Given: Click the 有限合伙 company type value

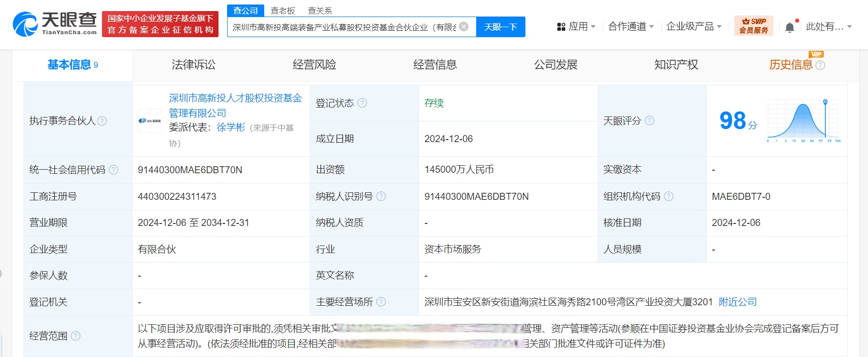Looking at the screenshot, I should pyautogui.click(x=157, y=249).
